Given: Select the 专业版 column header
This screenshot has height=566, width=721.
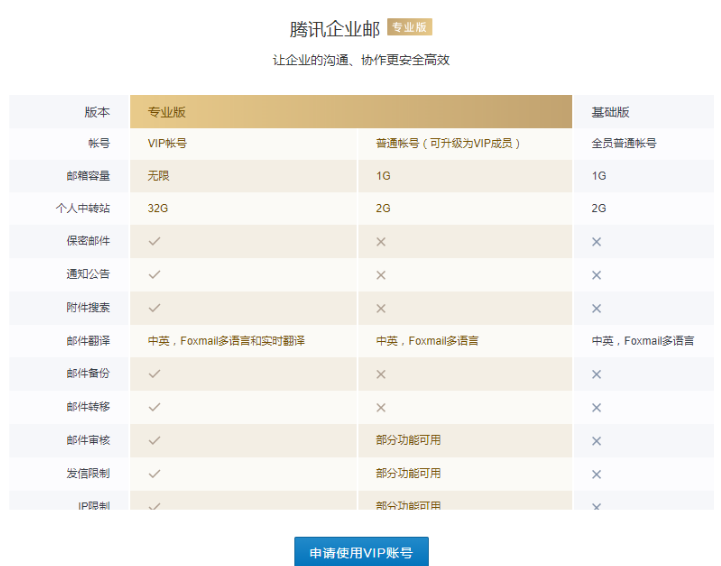Looking at the screenshot, I should point(167,112).
